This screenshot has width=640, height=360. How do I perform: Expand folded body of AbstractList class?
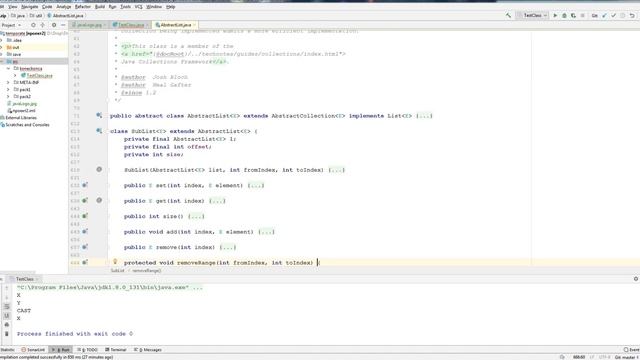[x=424, y=116]
